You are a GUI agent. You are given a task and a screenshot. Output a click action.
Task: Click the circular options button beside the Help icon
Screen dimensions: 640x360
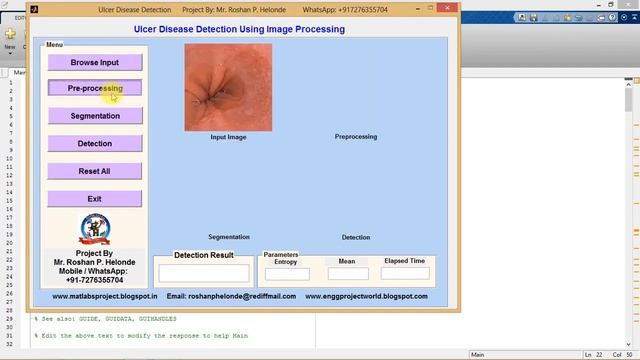624,18
